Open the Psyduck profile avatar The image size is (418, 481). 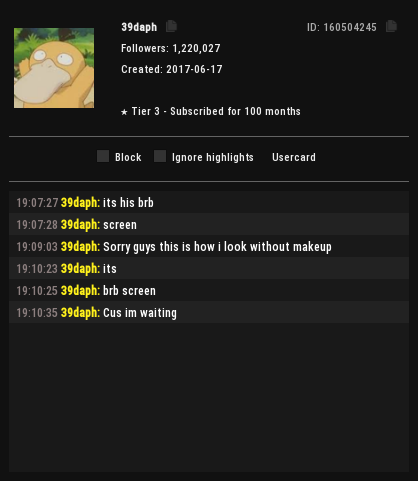click(54, 68)
